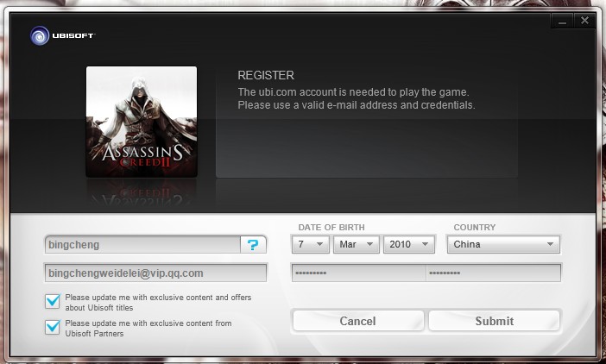The image size is (606, 364).
Task: Click the Ubisoft swirl logo
Action: pyautogui.click(x=40, y=35)
